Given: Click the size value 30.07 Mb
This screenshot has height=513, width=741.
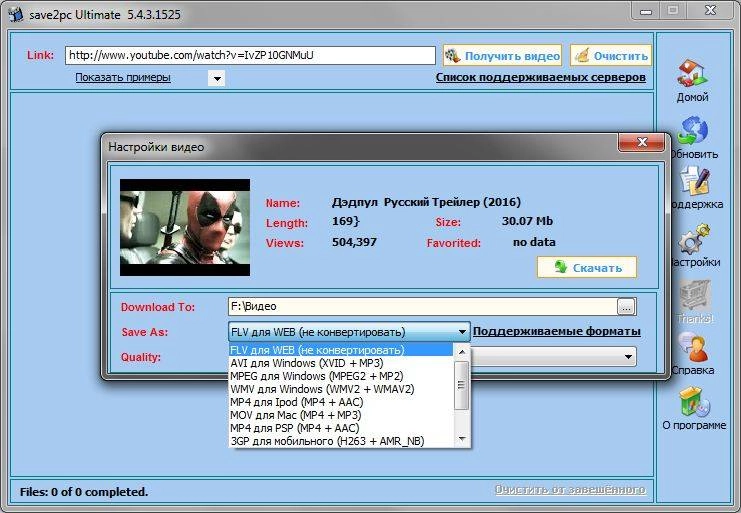Looking at the screenshot, I should coord(527,221).
